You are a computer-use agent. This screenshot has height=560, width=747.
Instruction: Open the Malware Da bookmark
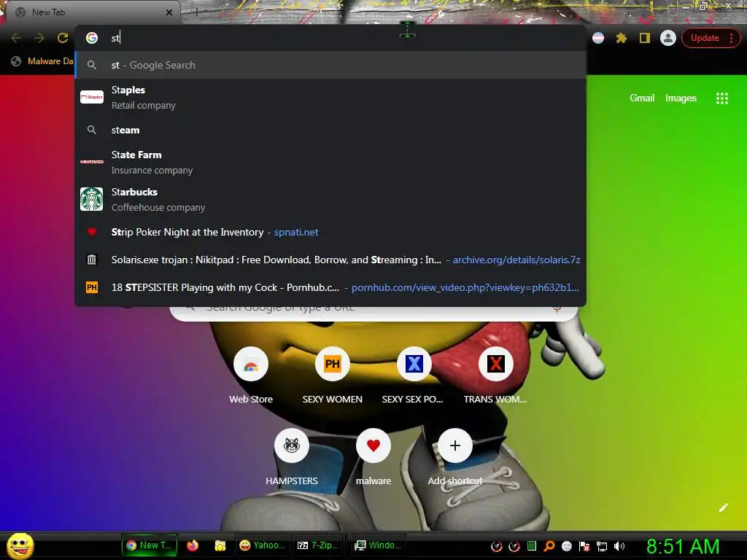pyautogui.click(x=43, y=61)
